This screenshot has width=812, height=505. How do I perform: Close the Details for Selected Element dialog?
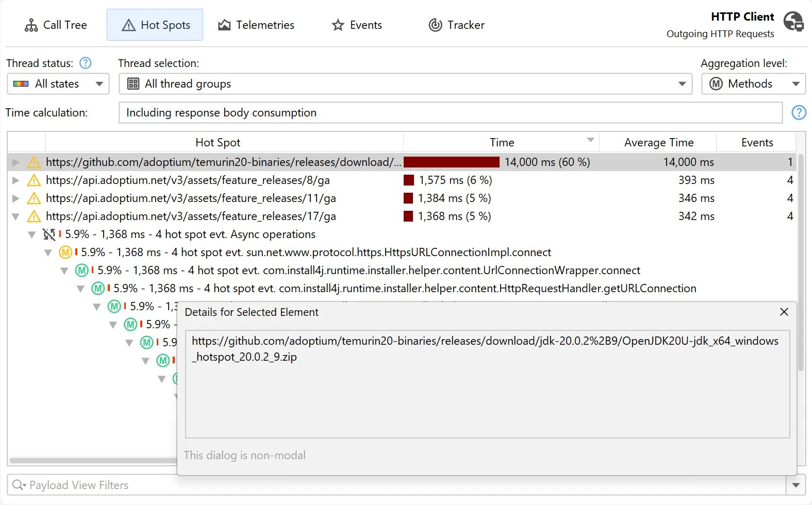click(x=784, y=312)
